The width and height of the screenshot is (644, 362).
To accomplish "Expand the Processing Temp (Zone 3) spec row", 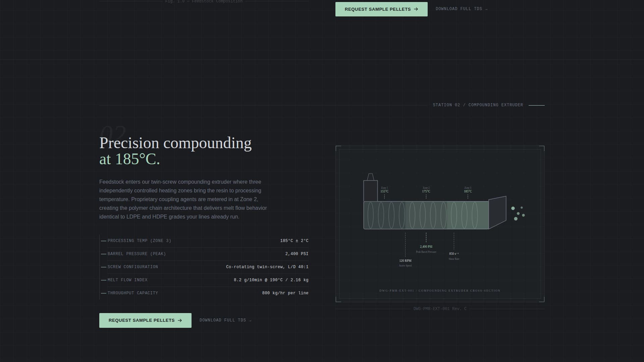I will [x=205, y=241].
